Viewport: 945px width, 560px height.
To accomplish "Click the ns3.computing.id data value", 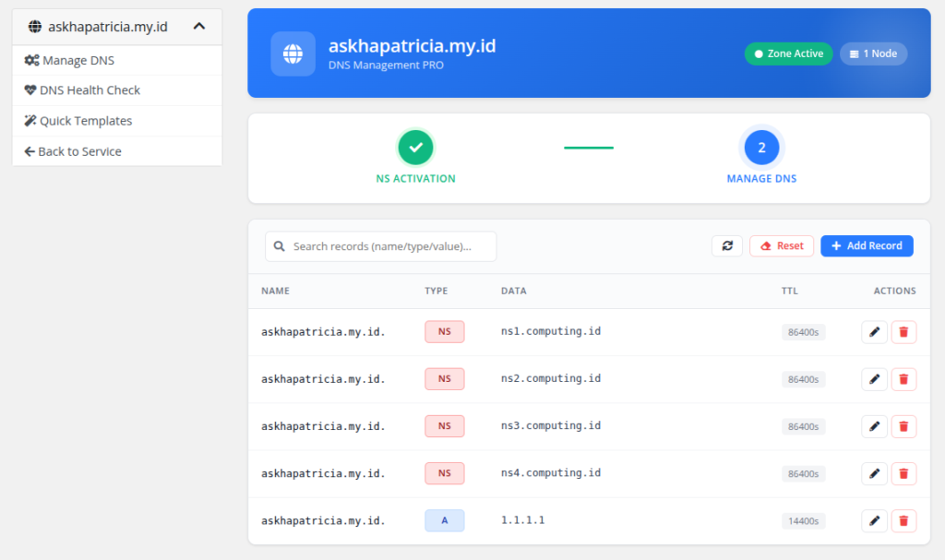I will pyautogui.click(x=551, y=425).
